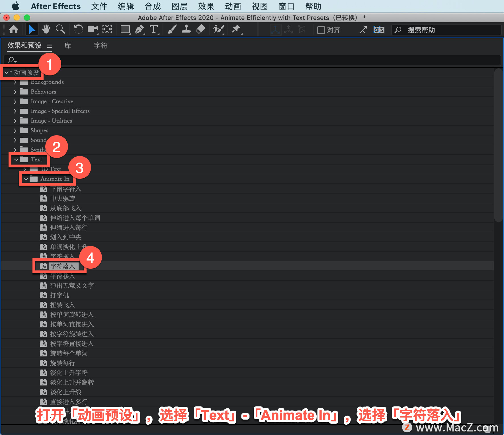The image size is (504, 435).
Task: Open the 文件 menu
Action: point(99,6)
